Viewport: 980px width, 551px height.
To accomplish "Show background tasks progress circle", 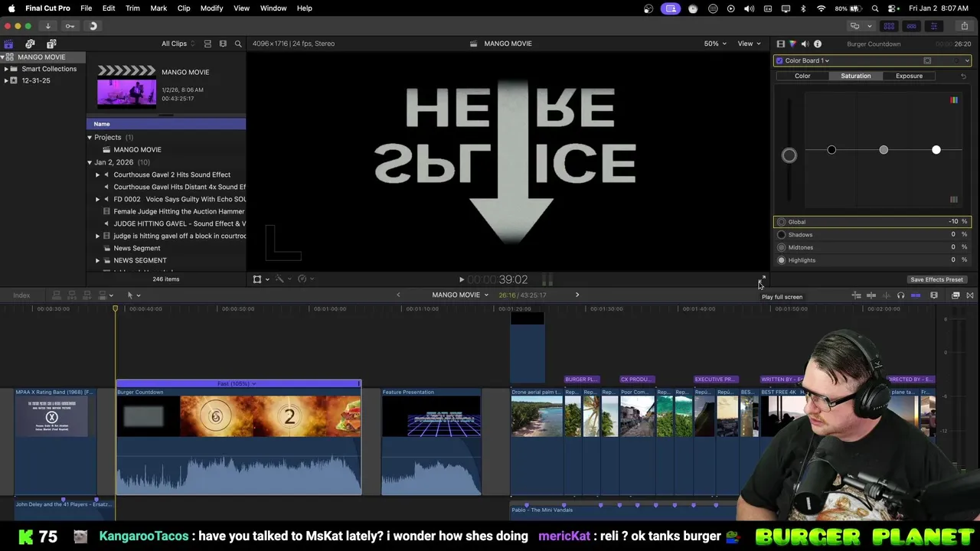I will point(93,26).
